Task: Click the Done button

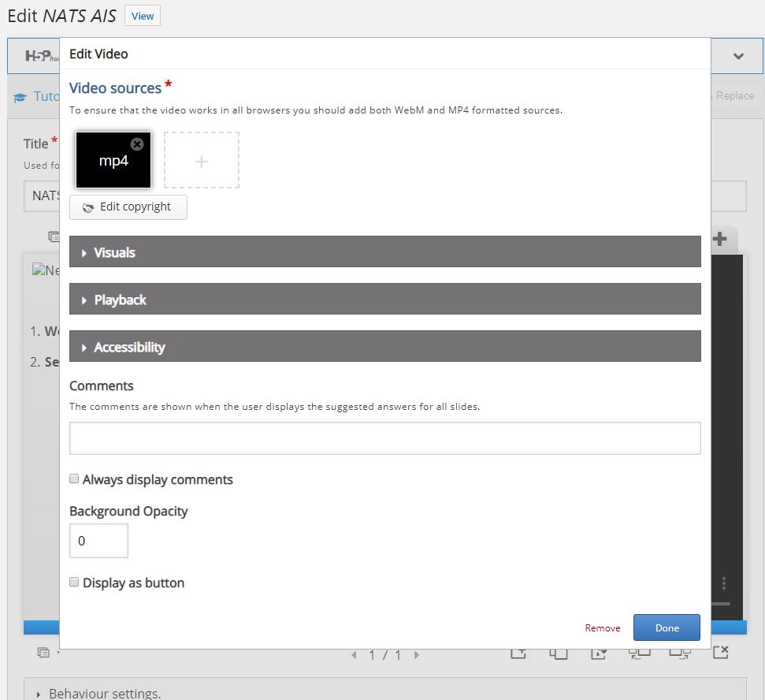Action: pos(667,627)
